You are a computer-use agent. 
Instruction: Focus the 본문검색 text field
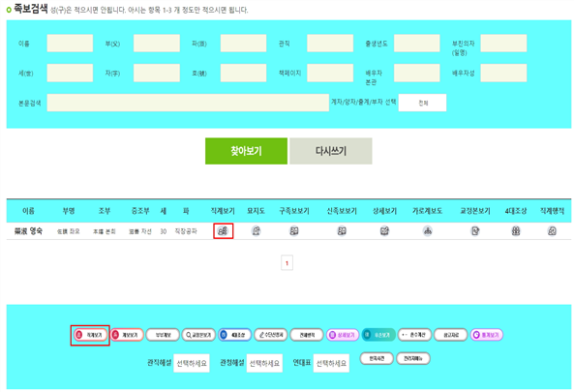point(188,103)
